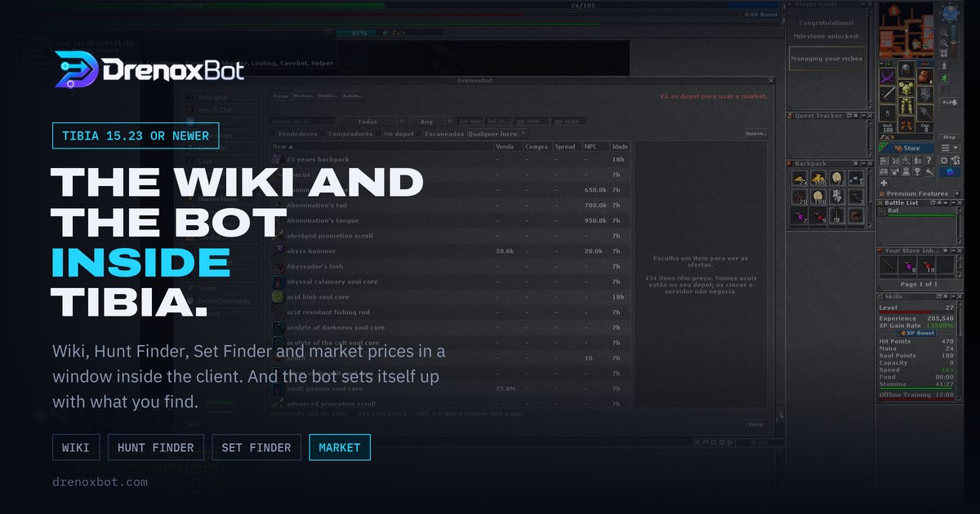
Task: Click the purple potion in Your Store Inbox
Action: (x=908, y=265)
